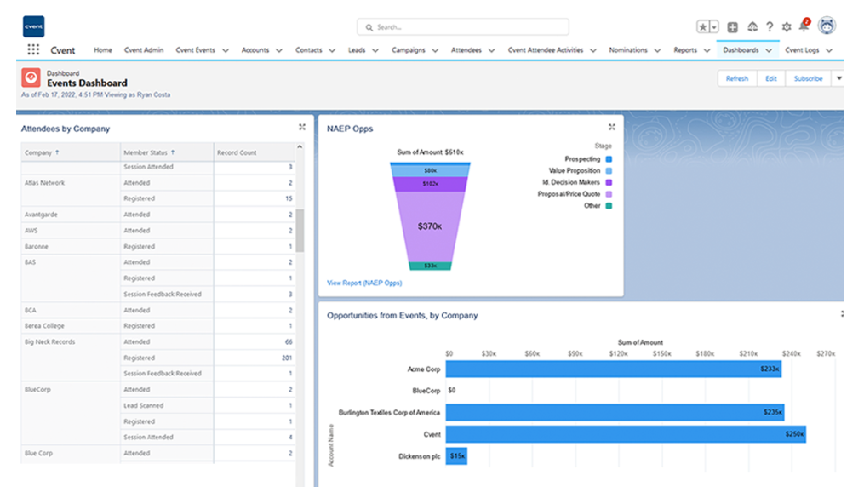Viewport: 864px width, 504px height.
Task: Expand the Campaigns tab chevron
Action: point(435,50)
